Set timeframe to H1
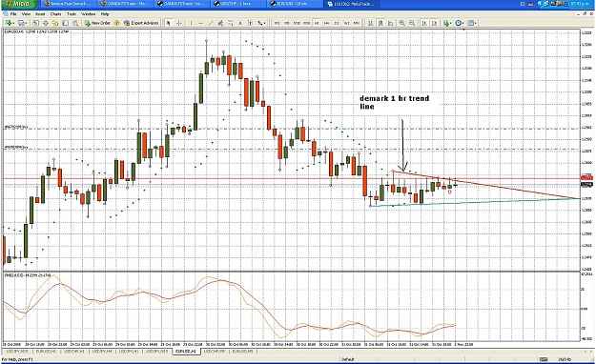 point(317,23)
